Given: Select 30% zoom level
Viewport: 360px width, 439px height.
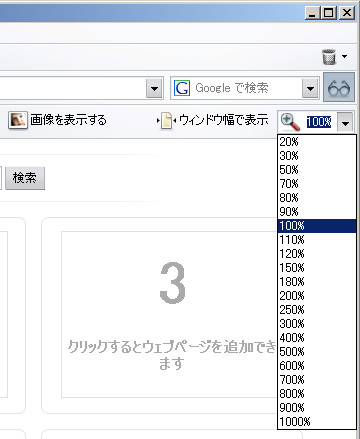Looking at the screenshot, I should 317,156.
